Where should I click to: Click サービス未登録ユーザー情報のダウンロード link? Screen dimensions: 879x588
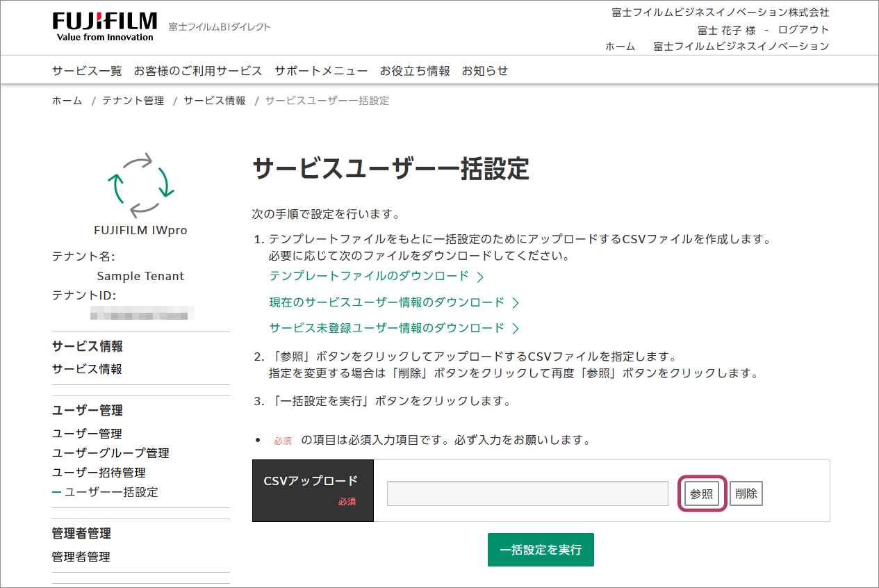[387, 327]
